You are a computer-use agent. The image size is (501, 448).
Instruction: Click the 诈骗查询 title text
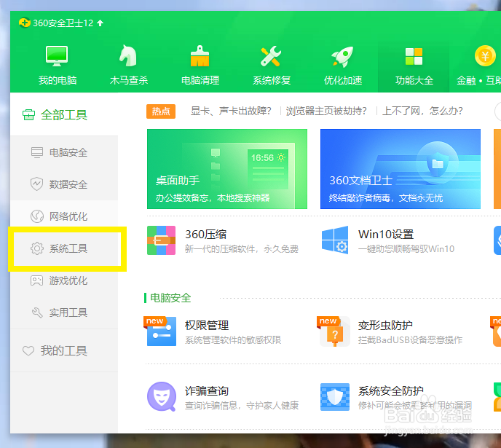coord(207,390)
